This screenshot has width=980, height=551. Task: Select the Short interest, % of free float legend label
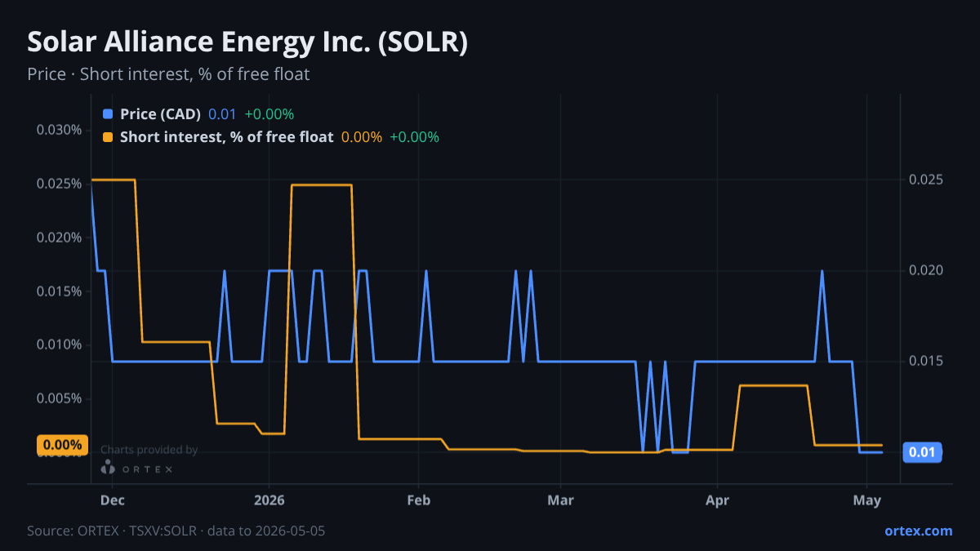point(226,137)
